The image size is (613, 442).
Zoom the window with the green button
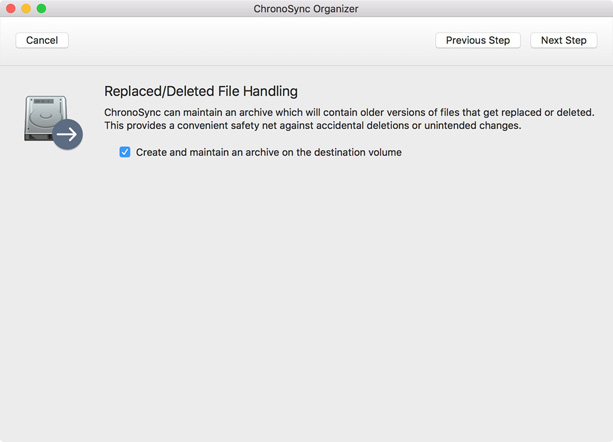(41, 8)
